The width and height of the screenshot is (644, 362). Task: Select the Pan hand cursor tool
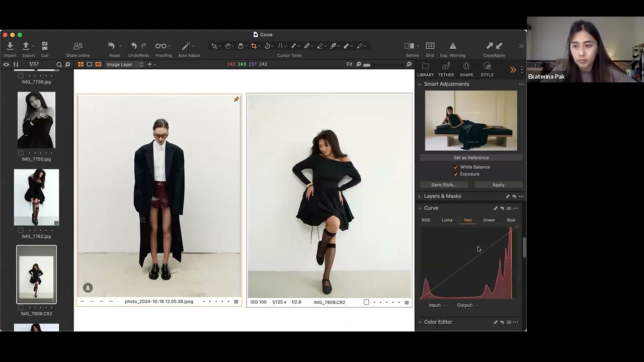227,46
